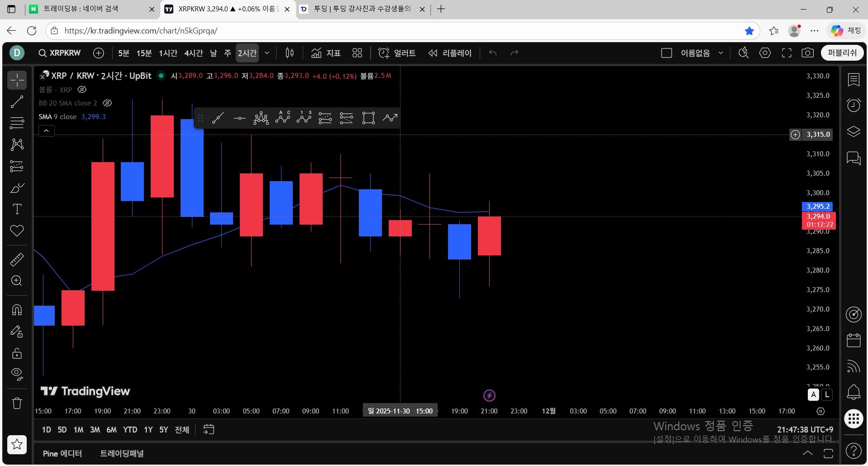Open the alerts clock panel

click(854, 105)
